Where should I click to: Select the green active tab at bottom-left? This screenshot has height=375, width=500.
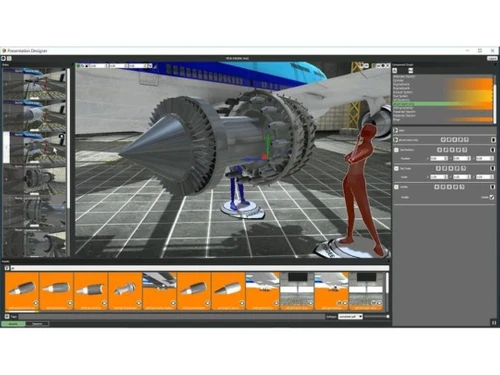coord(13,323)
